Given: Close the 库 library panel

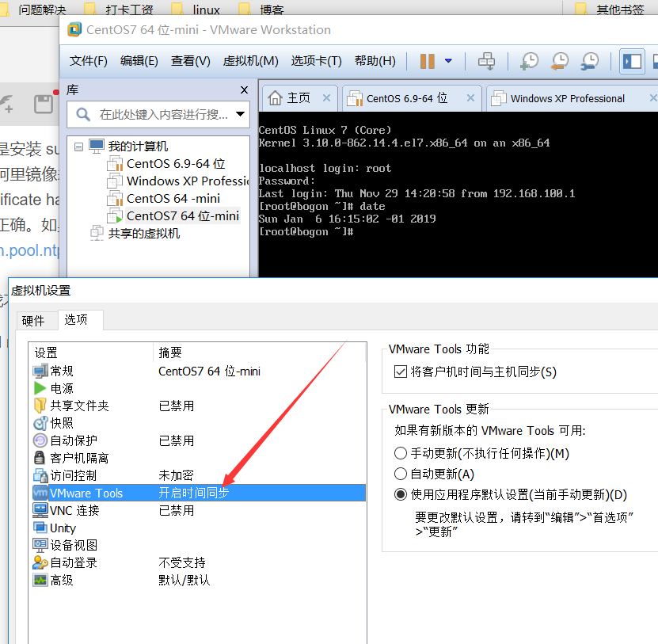Looking at the screenshot, I should point(244,90).
